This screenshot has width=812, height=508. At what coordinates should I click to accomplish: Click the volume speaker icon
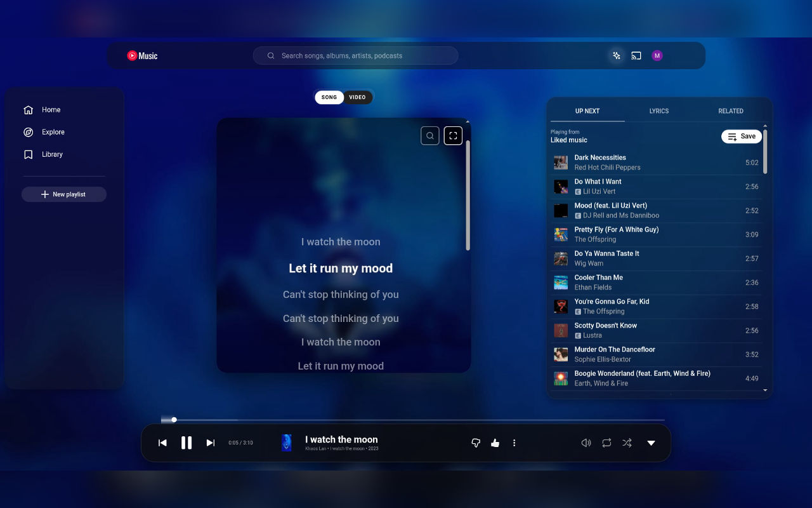586,443
